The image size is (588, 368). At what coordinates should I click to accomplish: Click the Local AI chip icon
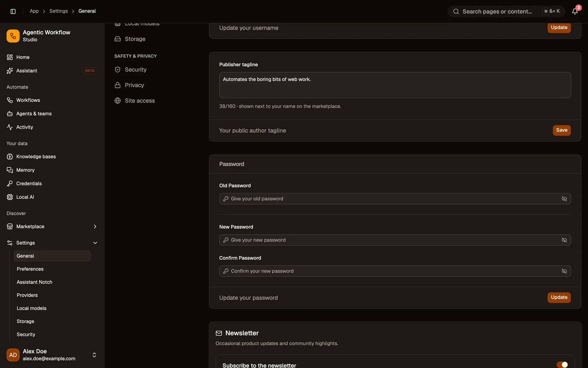coord(10,197)
